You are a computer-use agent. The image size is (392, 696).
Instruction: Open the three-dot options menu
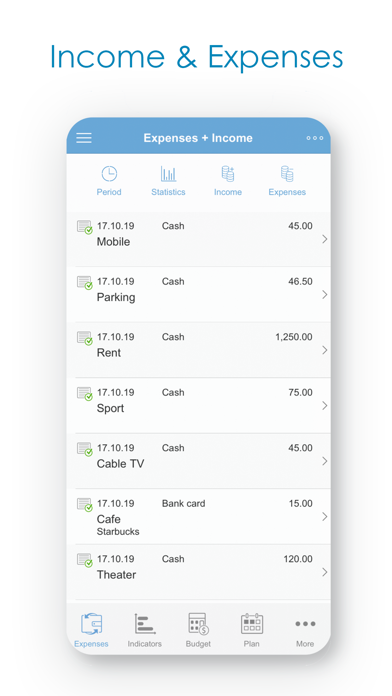tap(315, 138)
